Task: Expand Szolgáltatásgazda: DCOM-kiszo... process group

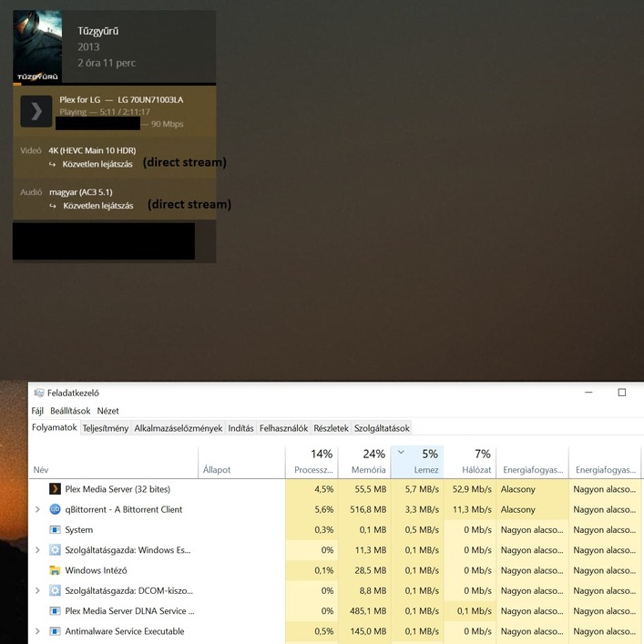Action: [x=37, y=590]
